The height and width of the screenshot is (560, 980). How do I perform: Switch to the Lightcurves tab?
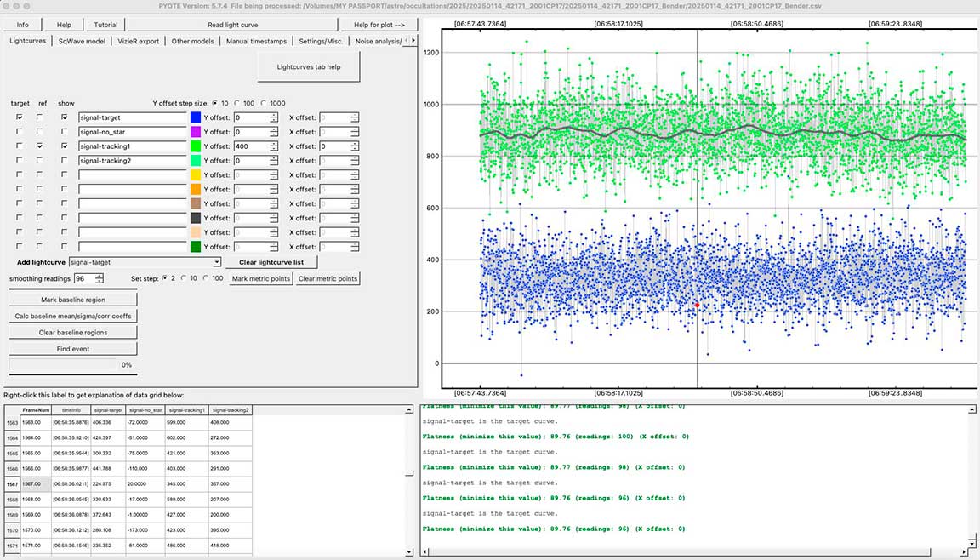(27, 41)
